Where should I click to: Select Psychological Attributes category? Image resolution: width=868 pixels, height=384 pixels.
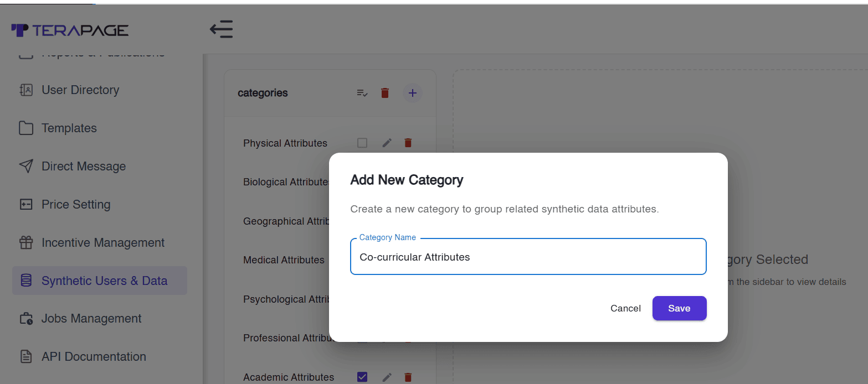pos(286,299)
